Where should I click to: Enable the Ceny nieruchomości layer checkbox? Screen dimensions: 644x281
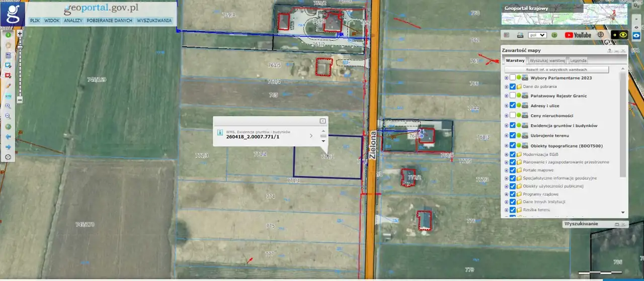512,116
